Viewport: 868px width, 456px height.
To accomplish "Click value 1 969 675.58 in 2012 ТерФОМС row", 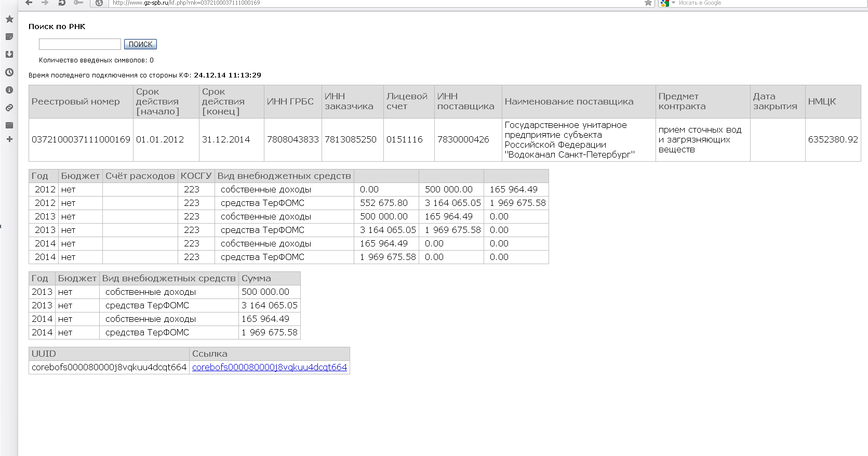I will [x=517, y=203].
